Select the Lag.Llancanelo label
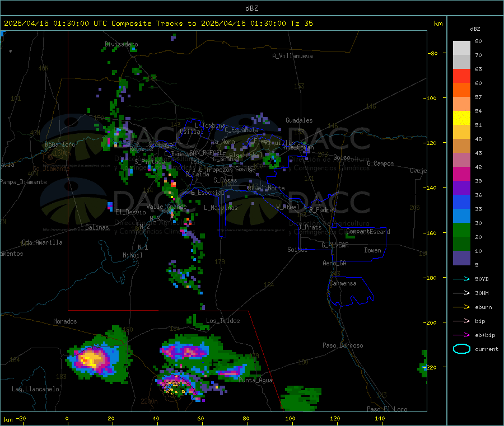Image resolution: width=504 pixels, height=426 pixels. coord(35,389)
